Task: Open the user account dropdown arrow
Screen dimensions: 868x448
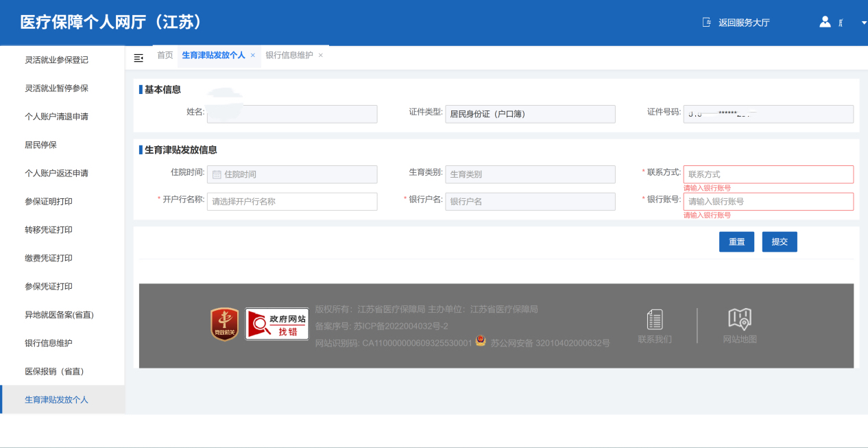Action: click(863, 23)
